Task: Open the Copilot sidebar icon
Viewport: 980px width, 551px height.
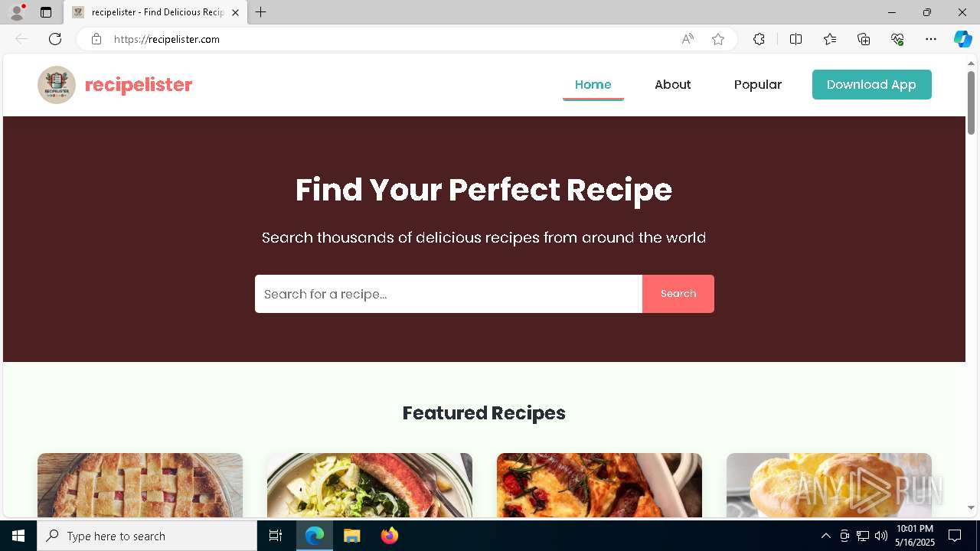Action: tap(962, 39)
